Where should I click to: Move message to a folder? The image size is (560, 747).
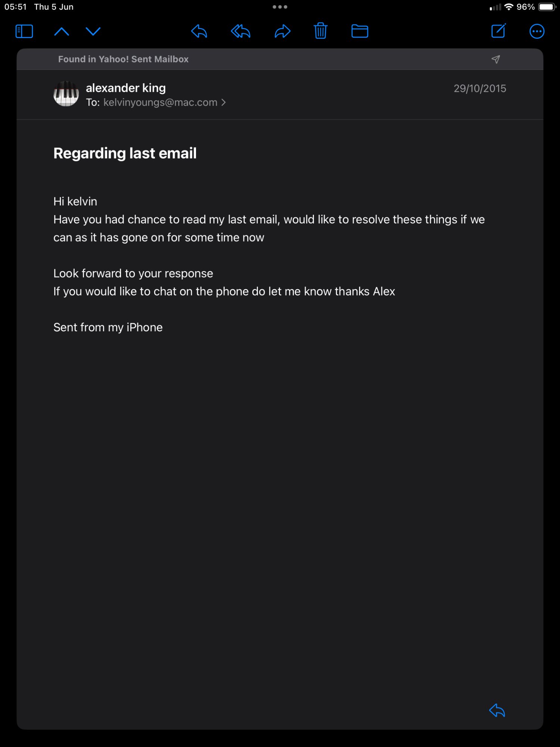click(360, 31)
